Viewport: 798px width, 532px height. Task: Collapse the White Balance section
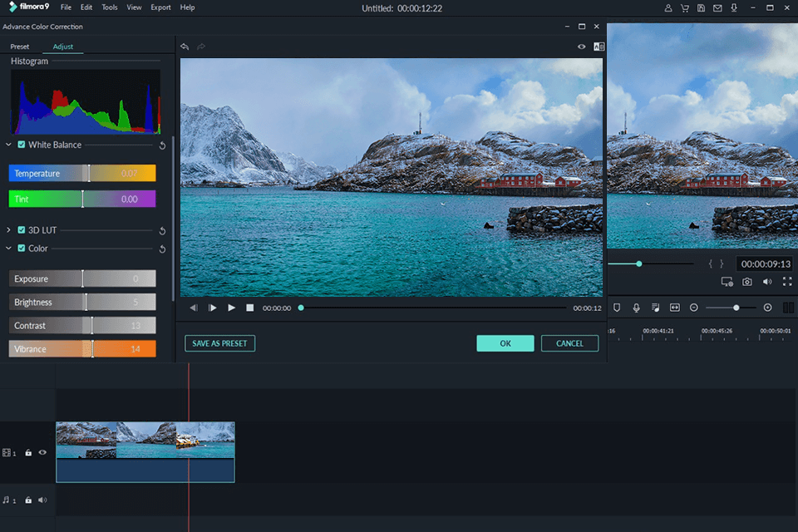(9, 145)
